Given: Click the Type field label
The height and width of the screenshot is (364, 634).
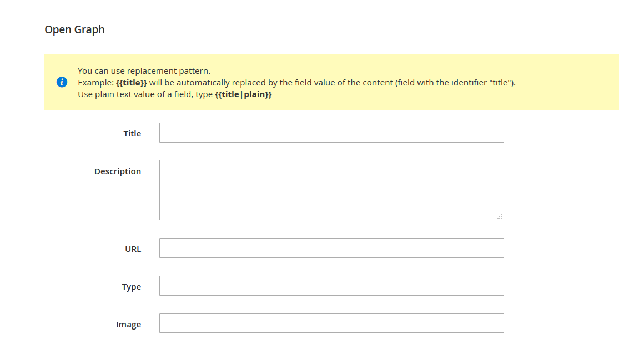Looking at the screenshot, I should click(132, 287).
